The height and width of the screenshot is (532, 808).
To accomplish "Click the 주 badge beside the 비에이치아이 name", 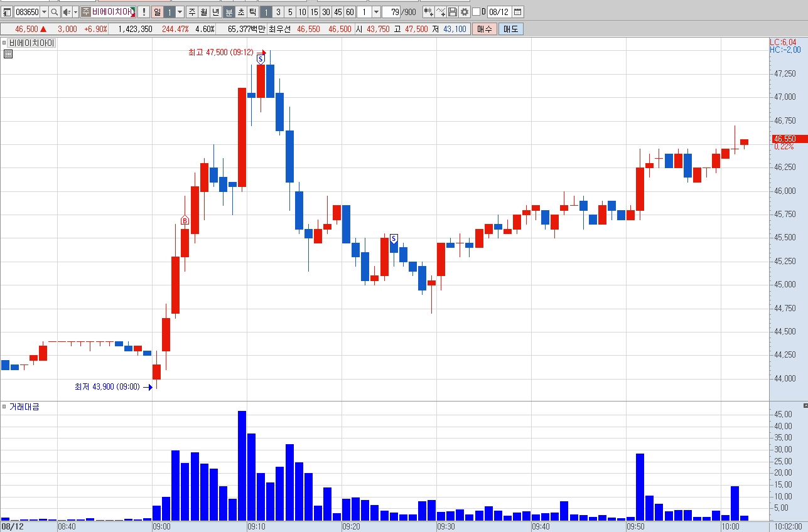I will pyautogui.click(x=86, y=12).
